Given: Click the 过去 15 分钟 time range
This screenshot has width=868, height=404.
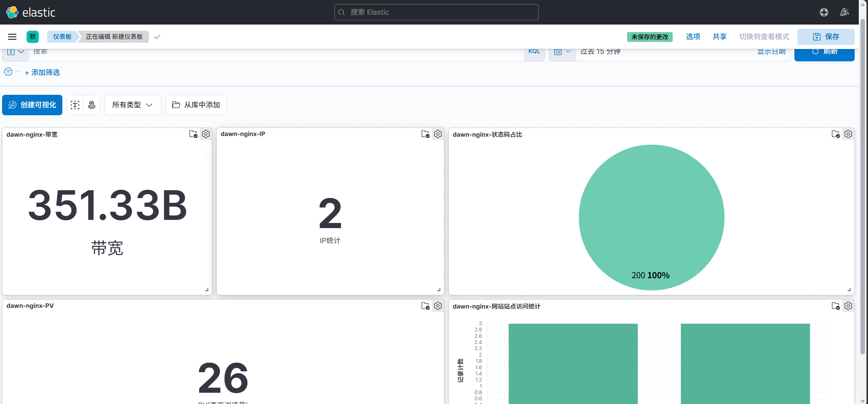Looking at the screenshot, I should pos(600,52).
